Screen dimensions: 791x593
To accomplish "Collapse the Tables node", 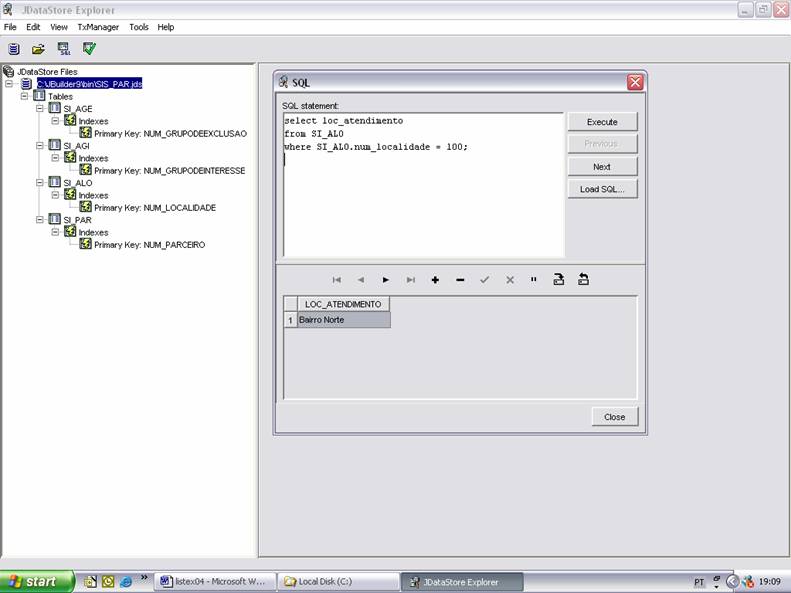I will click(x=24, y=96).
